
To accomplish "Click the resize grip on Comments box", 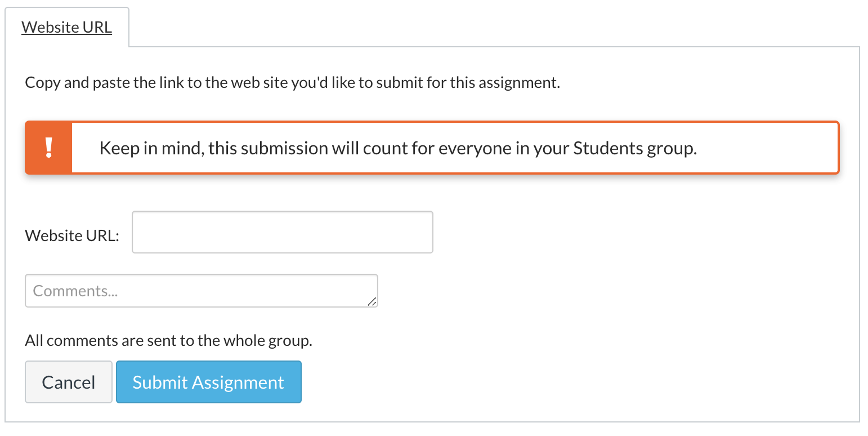I will pyautogui.click(x=372, y=301).
